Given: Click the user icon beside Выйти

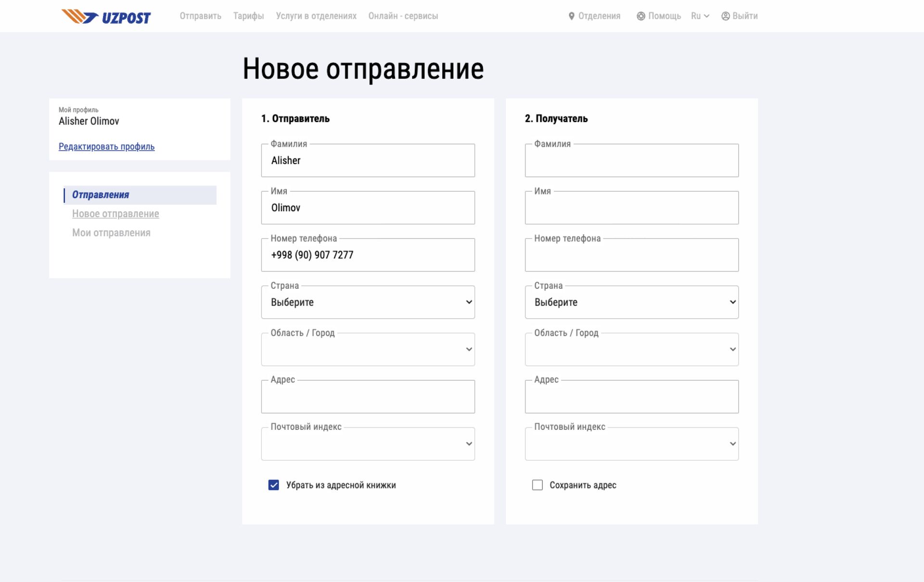Looking at the screenshot, I should (725, 16).
